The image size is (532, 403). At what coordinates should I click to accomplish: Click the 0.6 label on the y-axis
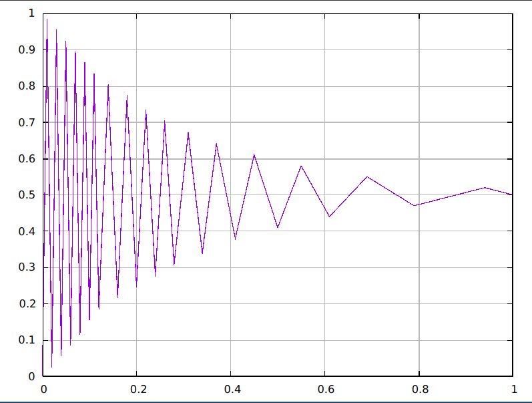click(x=27, y=158)
